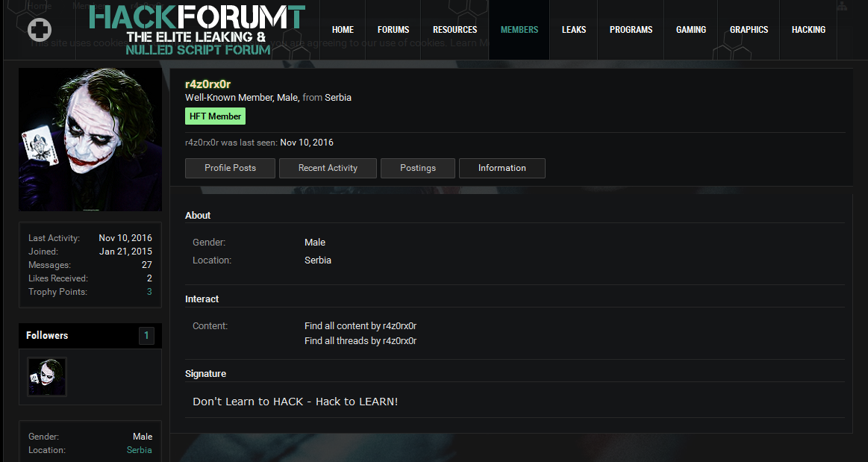Click the last seen date Nov 10, 2016
Image resolution: width=868 pixels, height=462 pixels.
click(x=307, y=143)
